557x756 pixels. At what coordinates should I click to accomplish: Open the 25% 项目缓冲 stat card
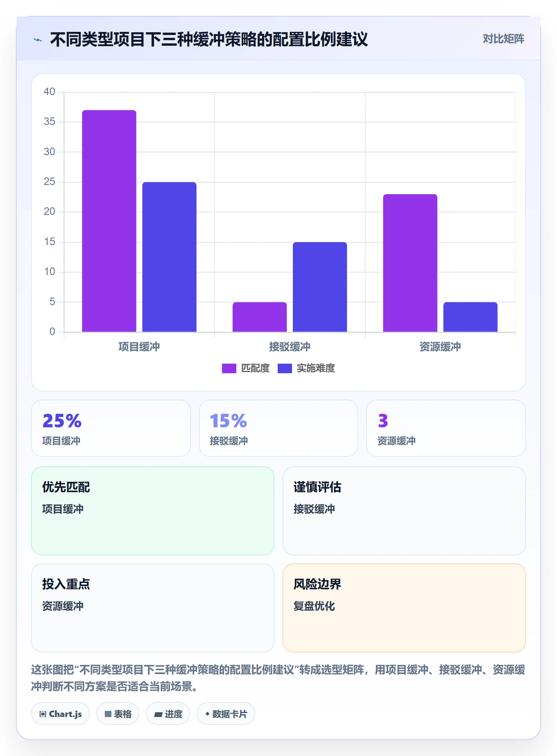(x=111, y=428)
